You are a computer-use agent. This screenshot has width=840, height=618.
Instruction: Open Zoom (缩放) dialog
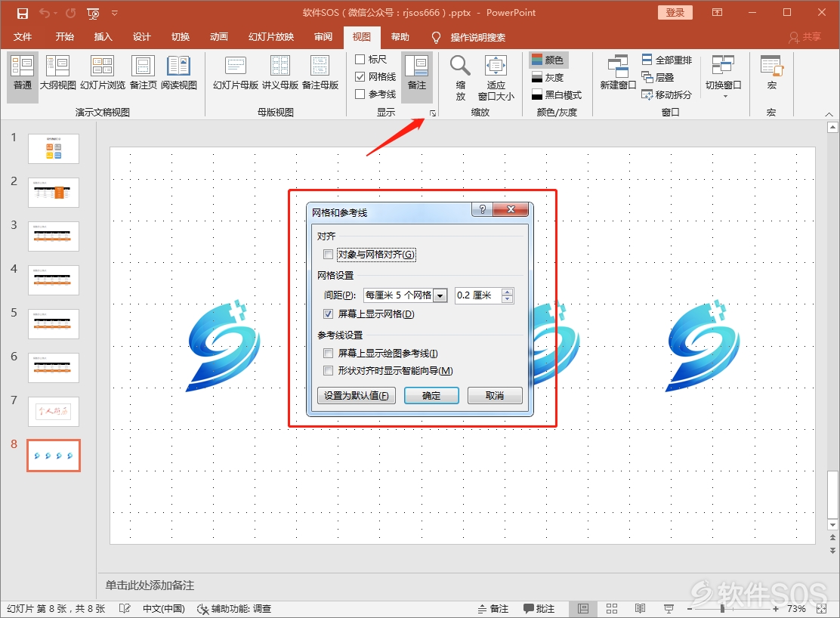[460, 78]
